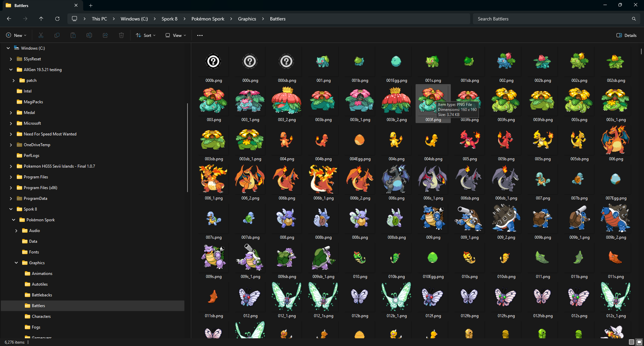Close the Battlers tab
The height and width of the screenshot is (346, 644).
point(76,5)
